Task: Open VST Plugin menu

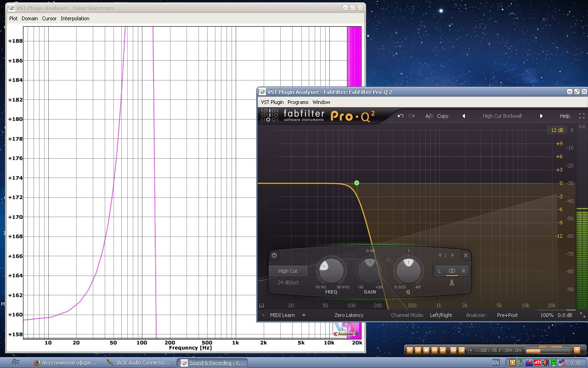Action: point(272,102)
